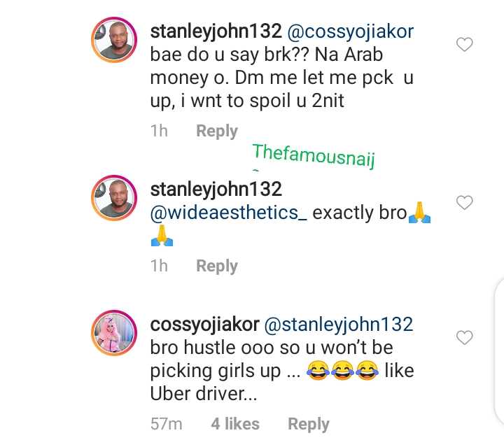Reply to cossyojiakor's Uber driver comment

[308, 424]
